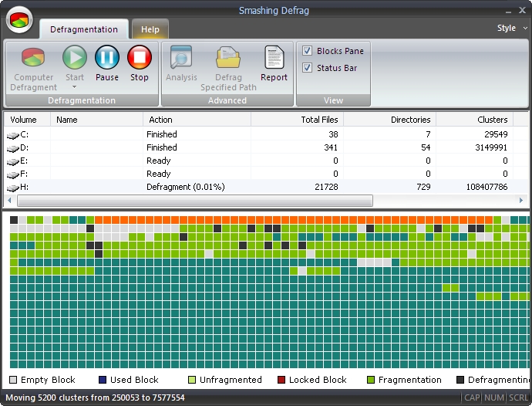Click the Defragmenting legend swatch

[x=460, y=380]
